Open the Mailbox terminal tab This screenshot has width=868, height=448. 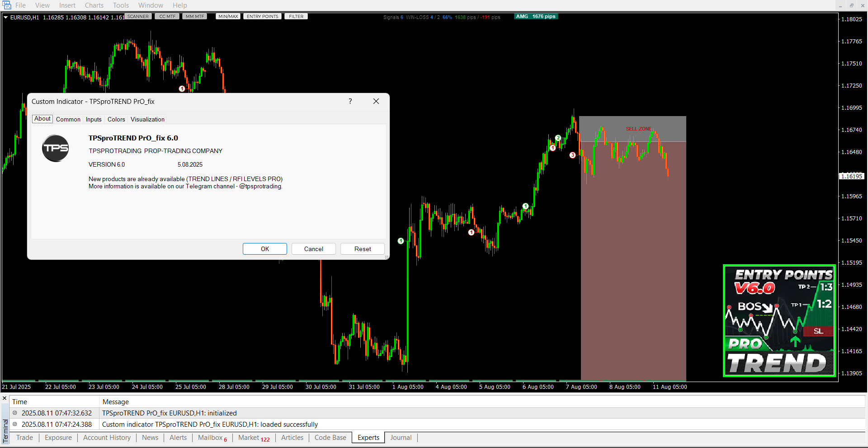(212, 438)
